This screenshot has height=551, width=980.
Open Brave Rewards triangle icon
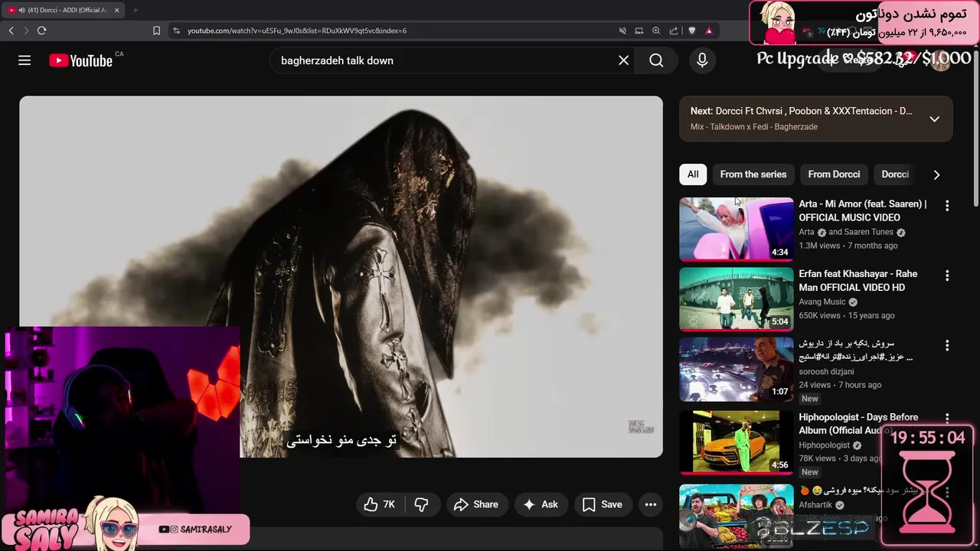coord(709,31)
